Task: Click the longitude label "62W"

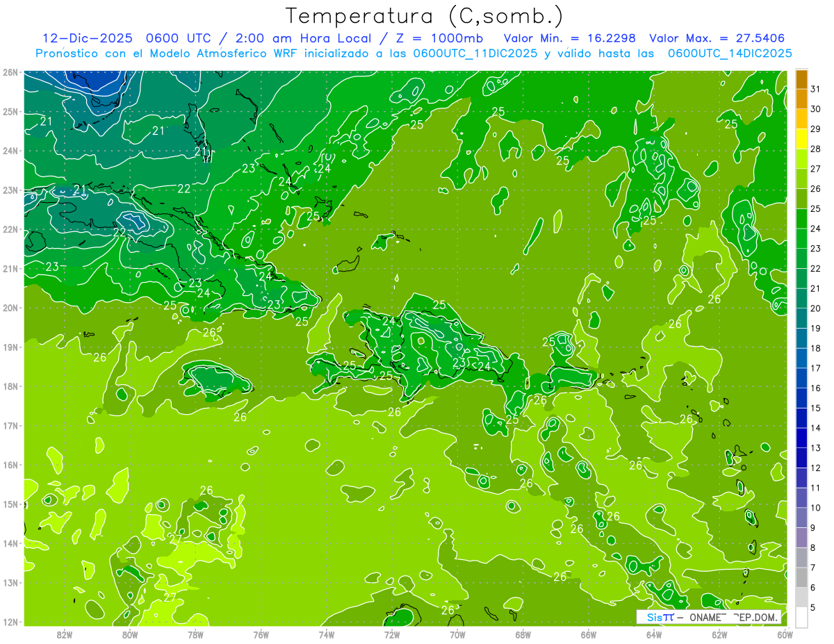Action: pyautogui.click(x=719, y=634)
